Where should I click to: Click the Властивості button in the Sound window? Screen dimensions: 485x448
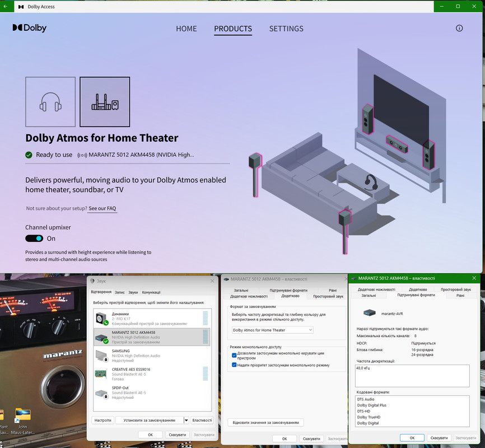[x=202, y=420]
